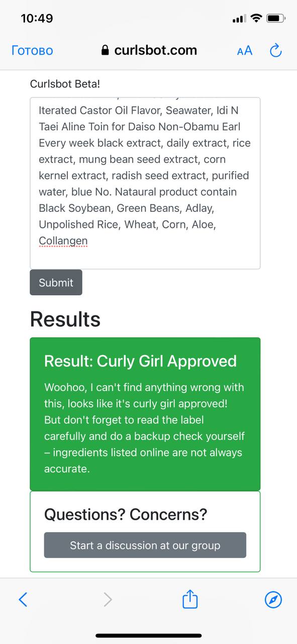Tap the Wi-Fi status icon

pos(256,19)
